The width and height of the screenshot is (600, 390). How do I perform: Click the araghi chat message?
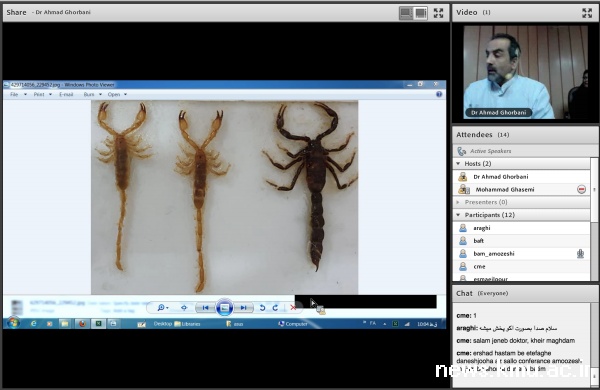[507, 328]
